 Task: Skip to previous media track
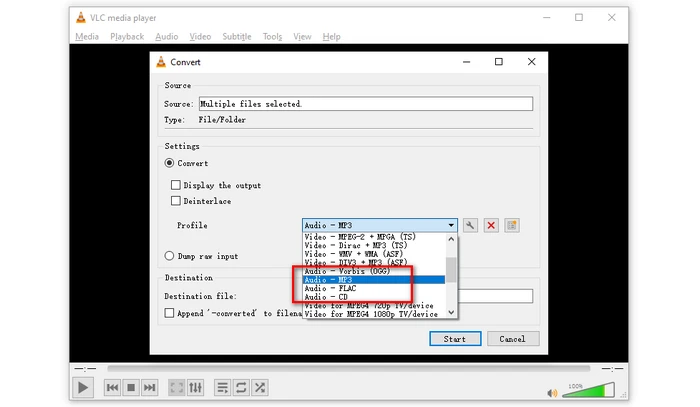coord(113,387)
